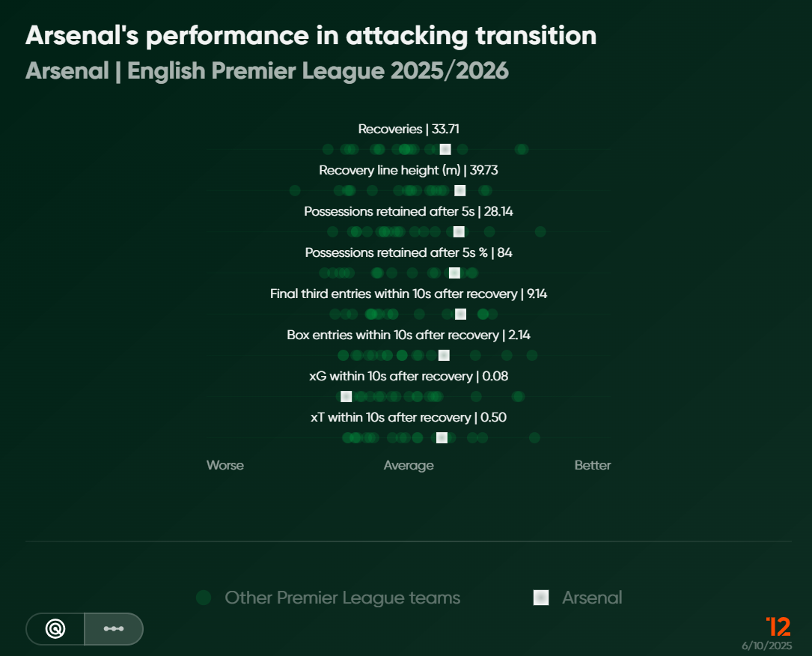This screenshot has height=656, width=812.
Task: Click the 'Arsenal' legend label
Action: point(592,598)
